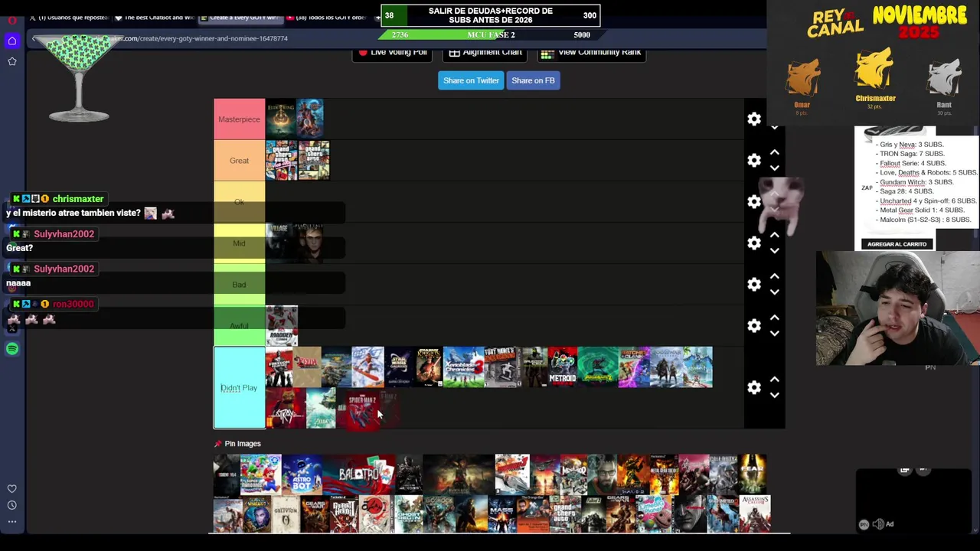
Task: Open settings gear for the Bad tier
Action: [754, 285]
